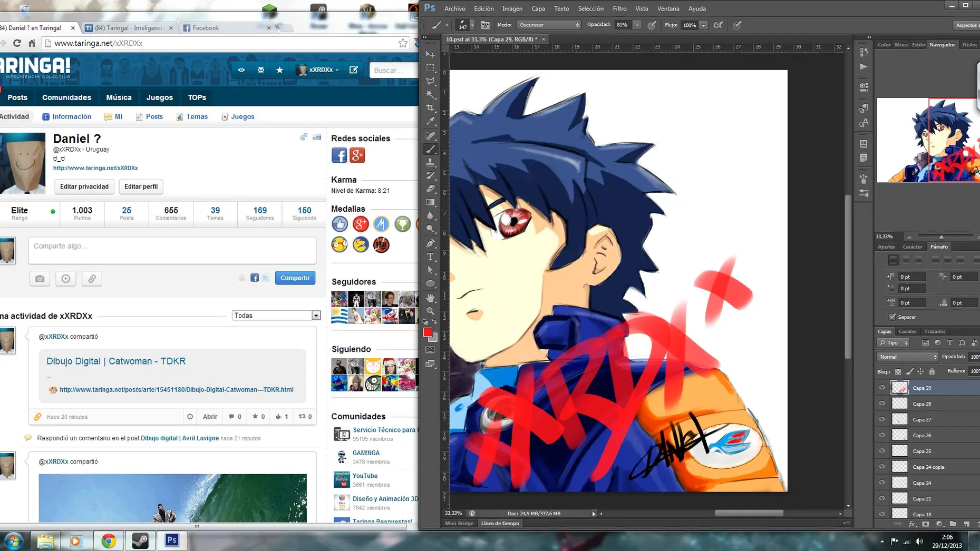Open the layer filter Tipo dropdown
Screen dimensions: 980x551
click(x=894, y=343)
